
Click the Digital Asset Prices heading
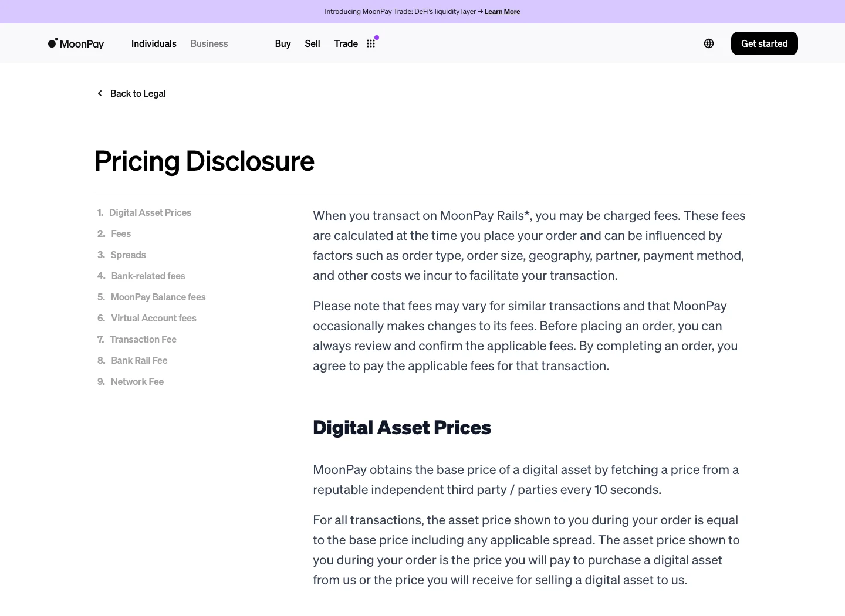pos(402,428)
